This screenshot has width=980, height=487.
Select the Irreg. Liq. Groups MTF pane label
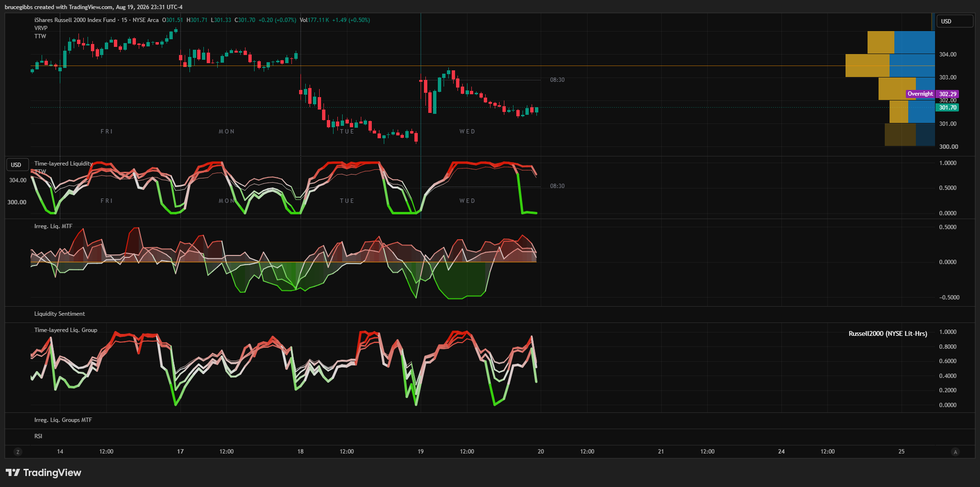63,420
